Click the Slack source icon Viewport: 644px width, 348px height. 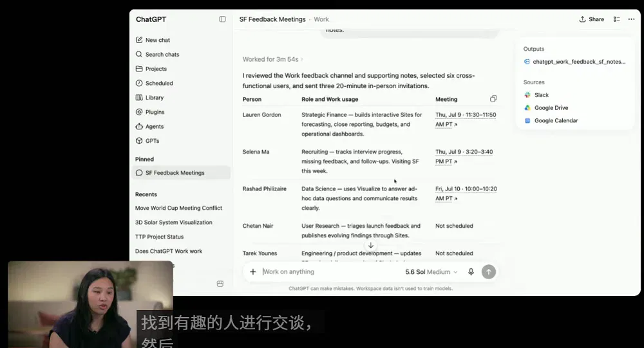(x=527, y=95)
